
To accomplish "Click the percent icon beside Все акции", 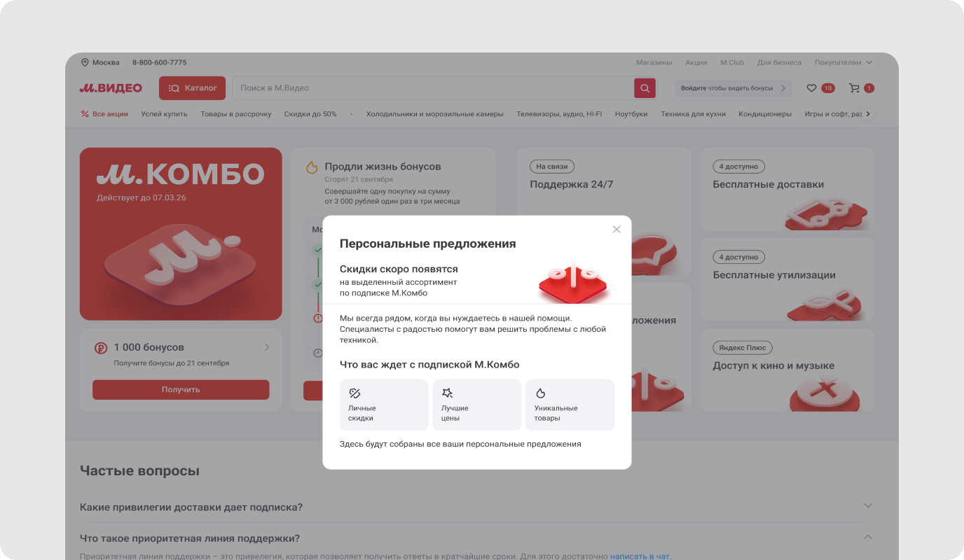I will 85,114.
